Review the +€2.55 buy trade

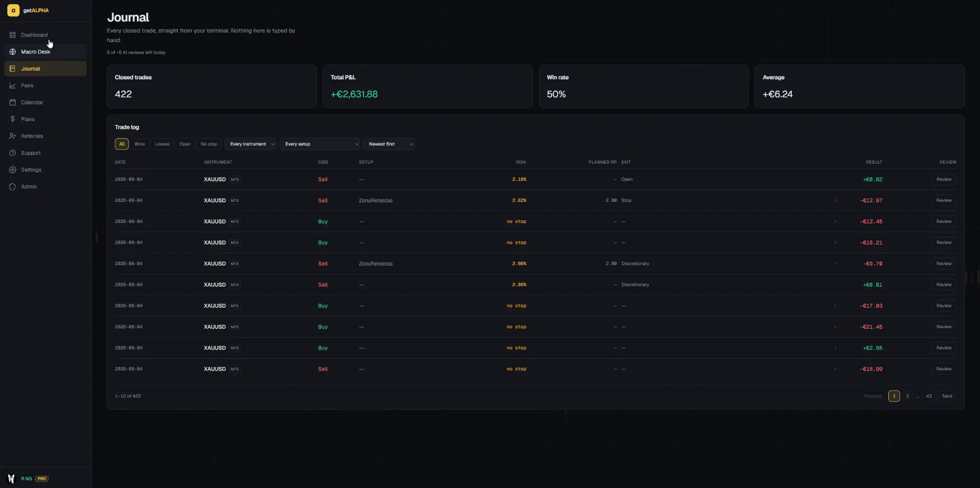pos(944,348)
